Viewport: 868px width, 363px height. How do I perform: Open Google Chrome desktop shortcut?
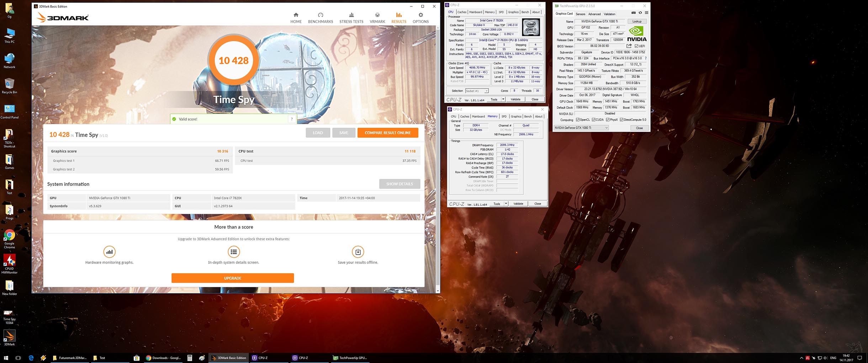coord(9,239)
